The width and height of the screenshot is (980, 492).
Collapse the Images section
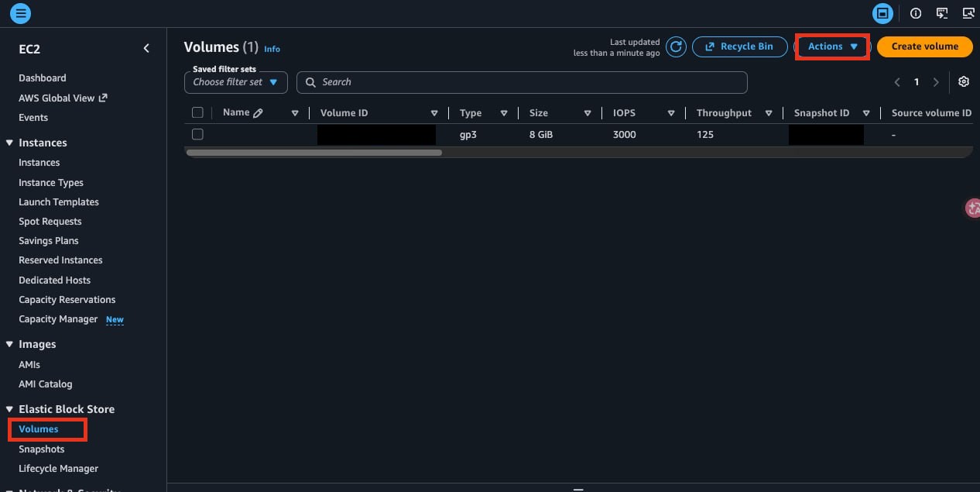[x=10, y=344]
